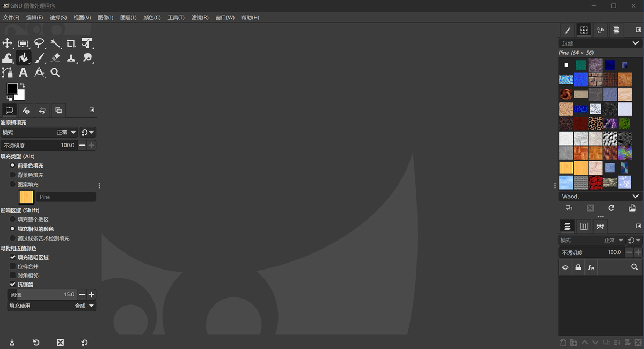Pick the Crop tool in toolbox

coord(71,43)
